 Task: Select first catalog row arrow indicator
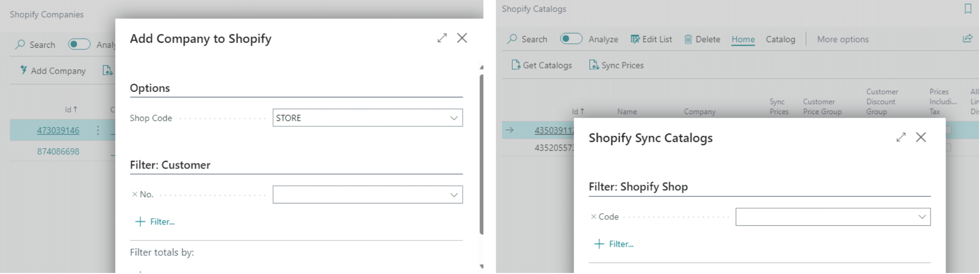[510, 130]
